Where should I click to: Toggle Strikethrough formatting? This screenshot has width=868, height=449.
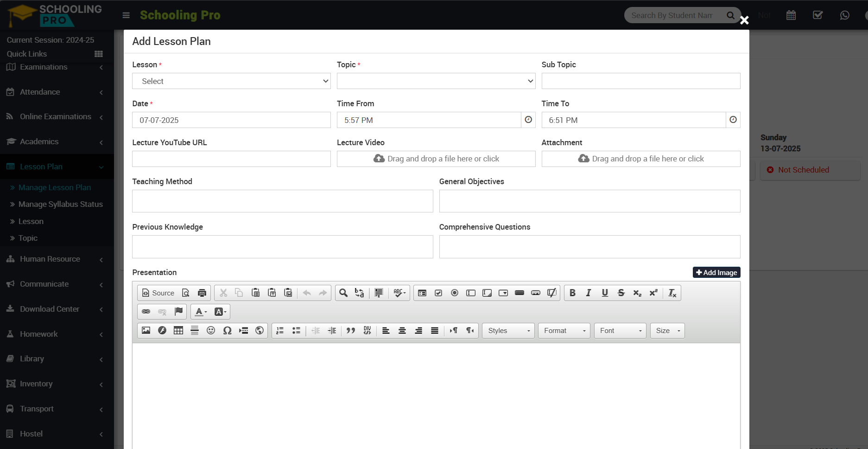tap(621, 293)
